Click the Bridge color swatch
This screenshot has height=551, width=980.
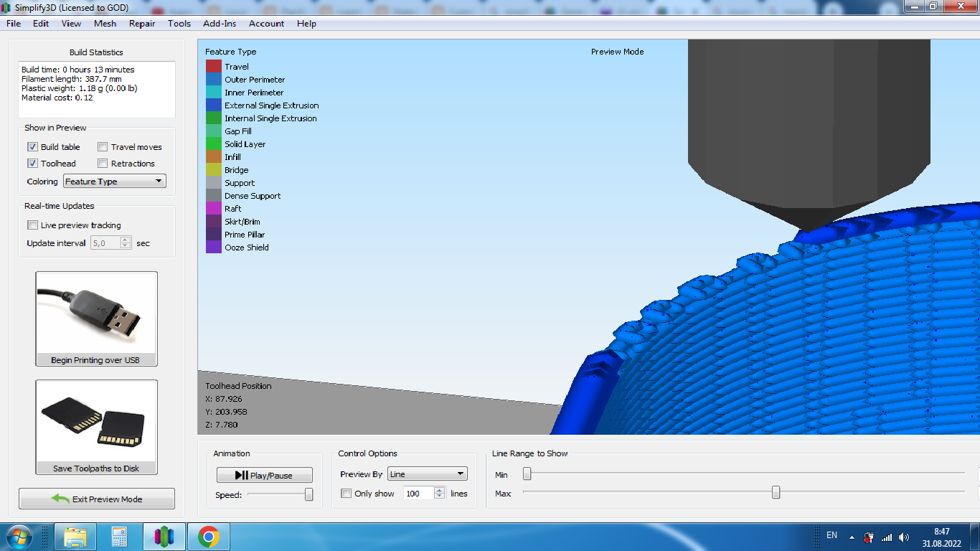214,170
